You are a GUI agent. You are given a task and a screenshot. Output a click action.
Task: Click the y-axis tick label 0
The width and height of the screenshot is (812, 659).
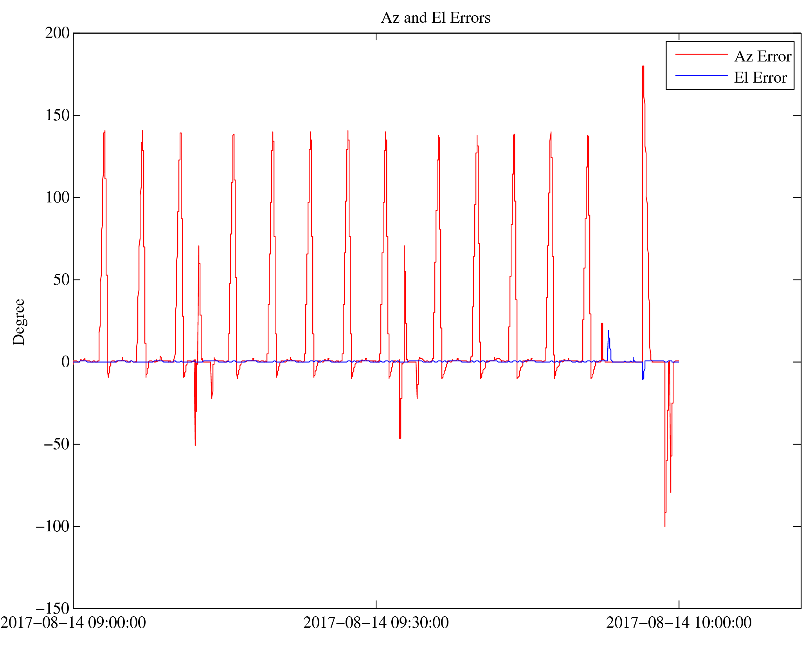66,362
